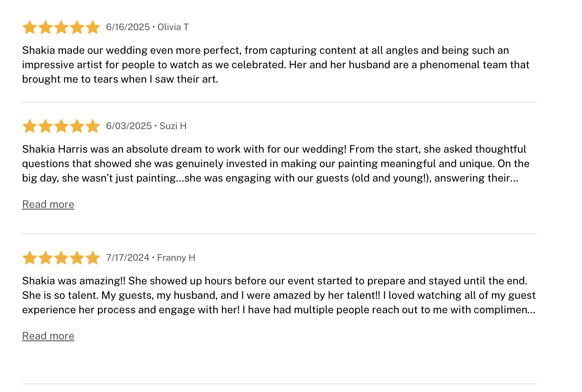The image size is (582, 392).
Task: Click the reviewer name Suzi H
Action: (x=173, y=126)
